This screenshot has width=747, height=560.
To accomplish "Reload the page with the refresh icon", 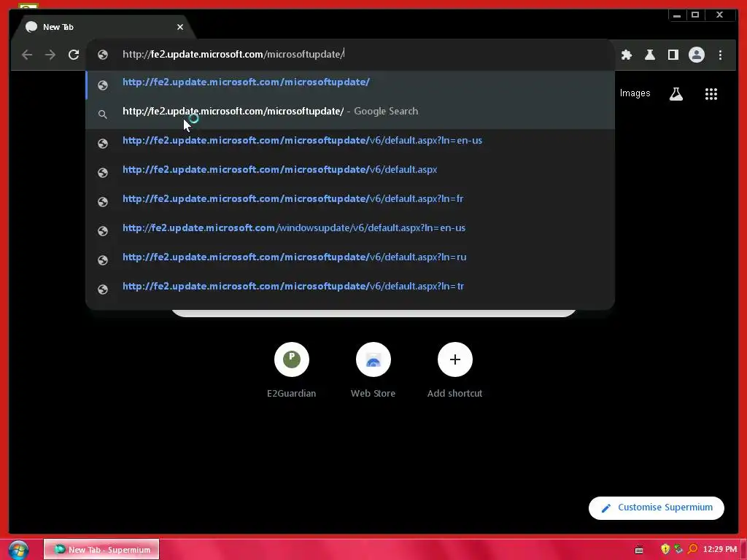I will tap(74, 55).
